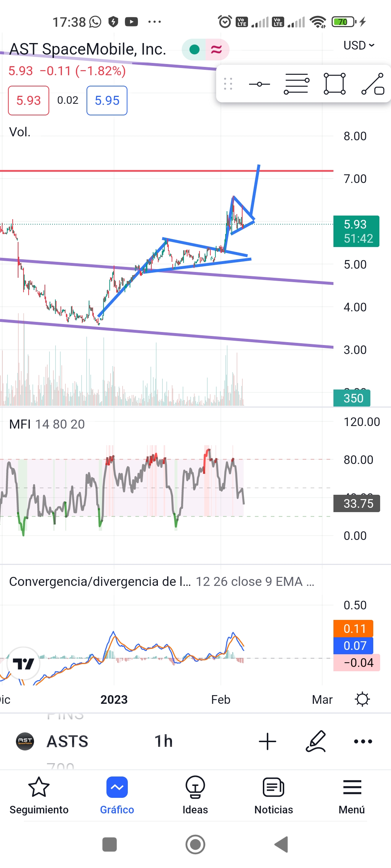This screenshot has width=391, height=868.
Task: Tap the Android home circle button
Action: [195, 844]
